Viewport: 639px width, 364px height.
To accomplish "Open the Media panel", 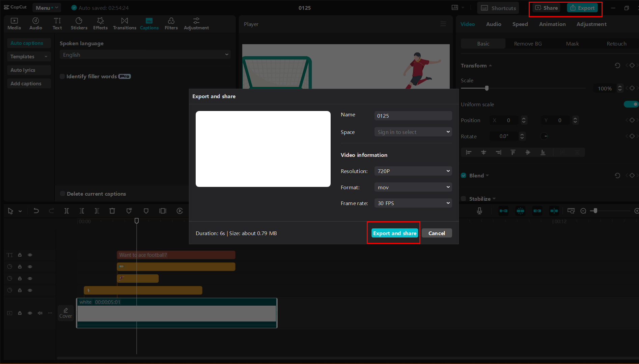I will (14, 23).
